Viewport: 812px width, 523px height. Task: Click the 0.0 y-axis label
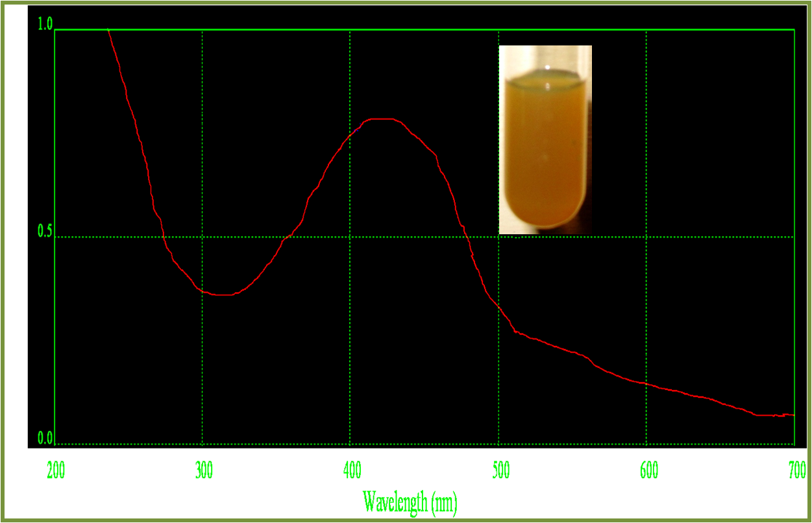[44, 439]
